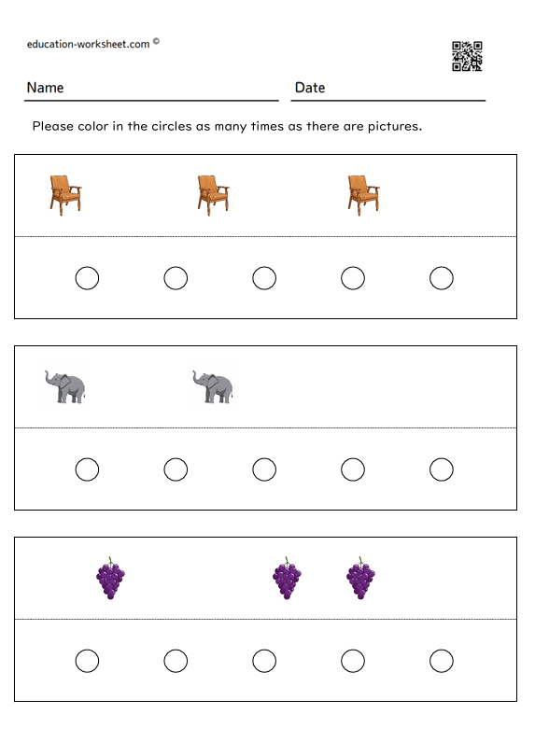Click the rightmost grape bunch
Screen dimensions: 535x756
coord(360,578)
